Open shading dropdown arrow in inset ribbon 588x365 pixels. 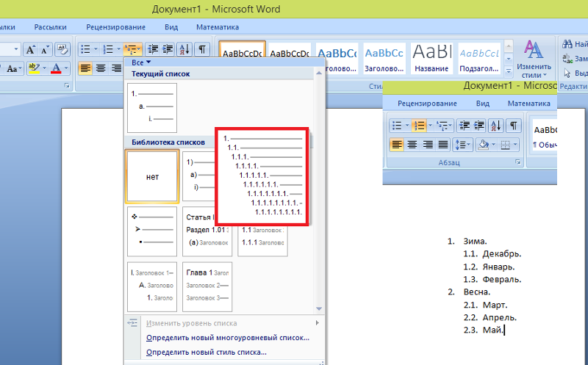[x=493, y=145]
